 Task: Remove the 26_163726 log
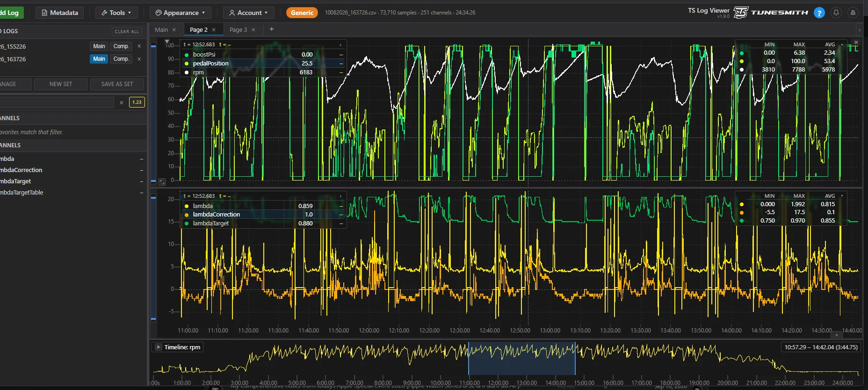139,59
